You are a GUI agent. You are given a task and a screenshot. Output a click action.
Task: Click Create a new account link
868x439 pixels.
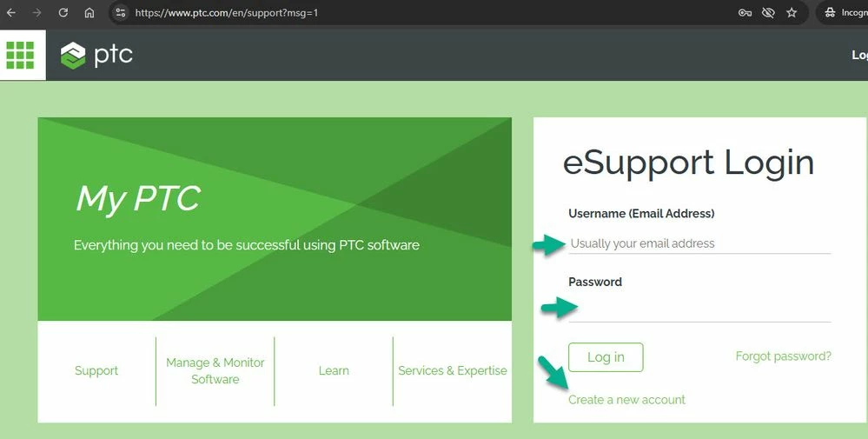[x=626, y=400]
